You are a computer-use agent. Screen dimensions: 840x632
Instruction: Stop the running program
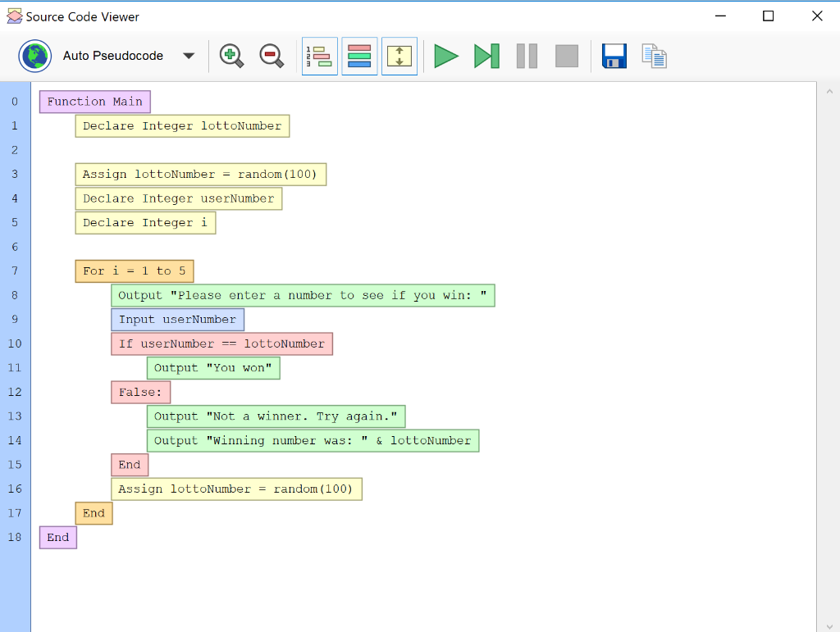click(x=567, y=56)
